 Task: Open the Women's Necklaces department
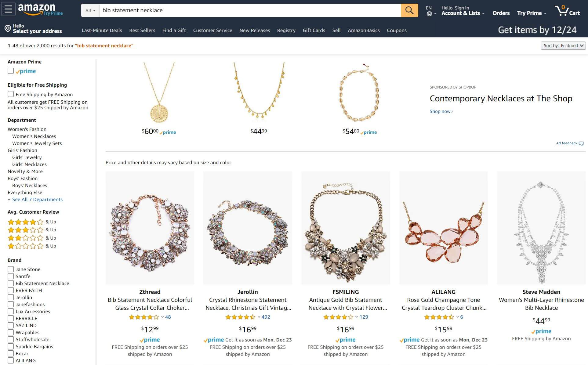pyautogui.click(x=34, y=136)
